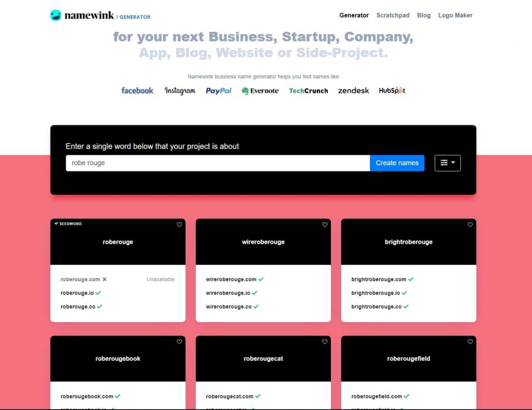The width and height of the screenshot is (532, 410).
Task: Click the X icon beside roberouge.com
Action: (104, 279)
